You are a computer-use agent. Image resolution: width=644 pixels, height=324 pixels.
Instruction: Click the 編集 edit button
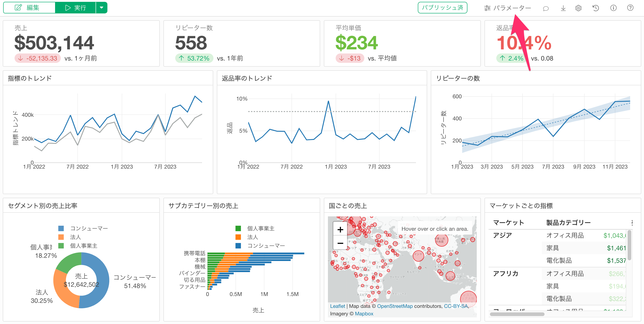pos(29,8)
